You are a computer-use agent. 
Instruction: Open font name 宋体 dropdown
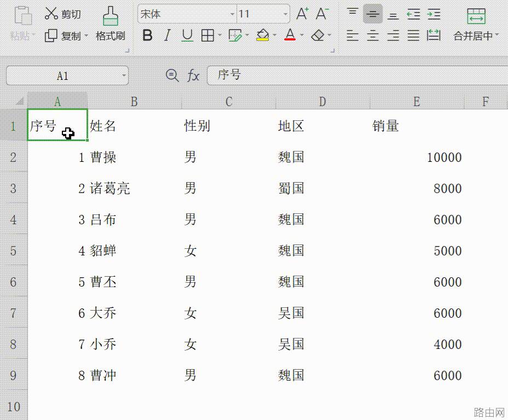point(232,14)
